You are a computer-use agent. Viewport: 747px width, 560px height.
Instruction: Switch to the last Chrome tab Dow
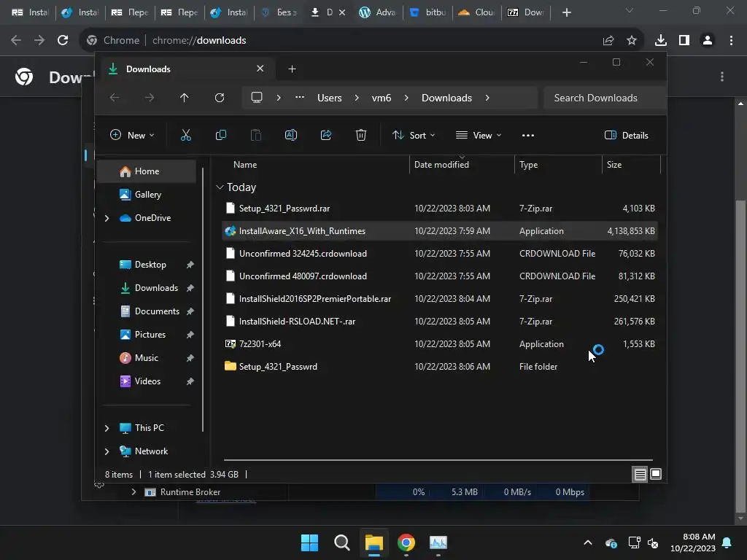pyautogui.click(x=526, y=12)
